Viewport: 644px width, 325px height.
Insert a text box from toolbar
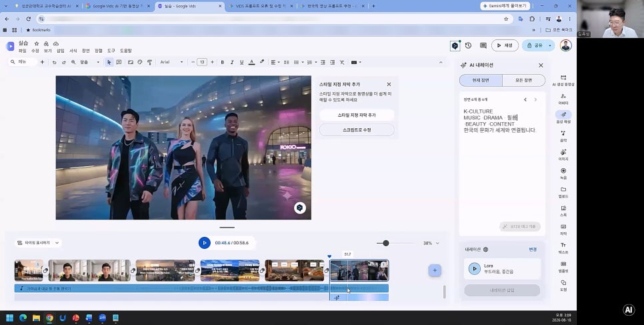pyautogui.click(x=119, y=62)
